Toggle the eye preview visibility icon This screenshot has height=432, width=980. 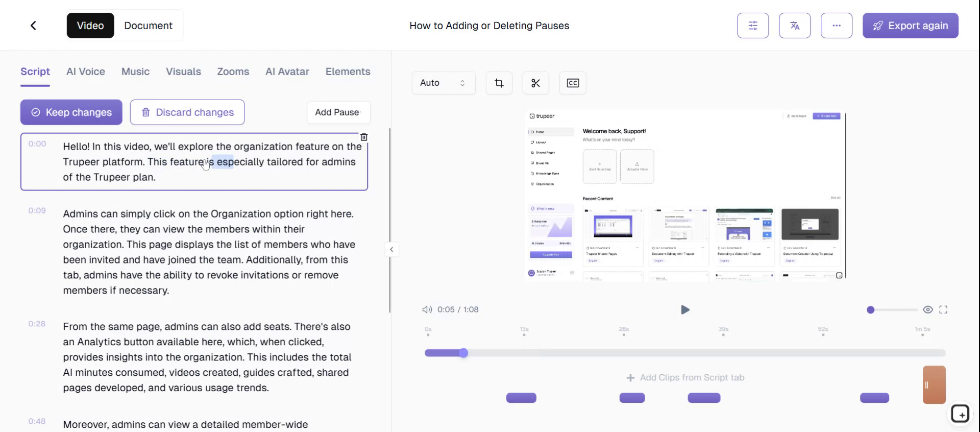coord(928,309)
